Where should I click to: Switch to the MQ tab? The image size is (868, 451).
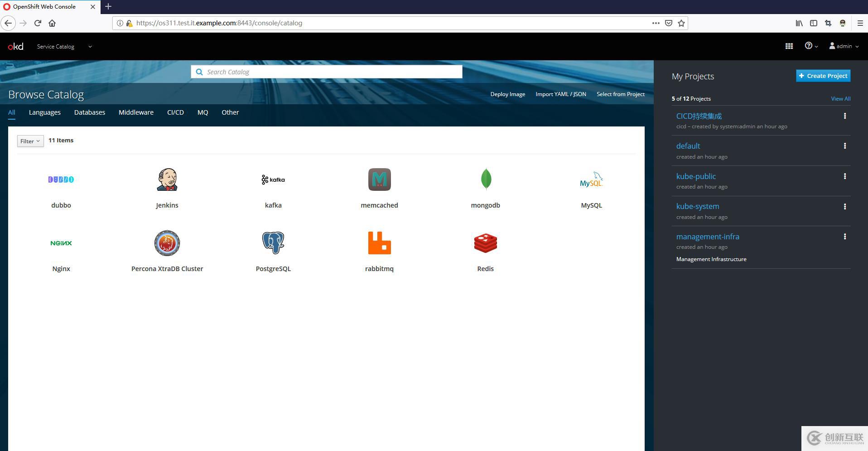coord(203,112)
